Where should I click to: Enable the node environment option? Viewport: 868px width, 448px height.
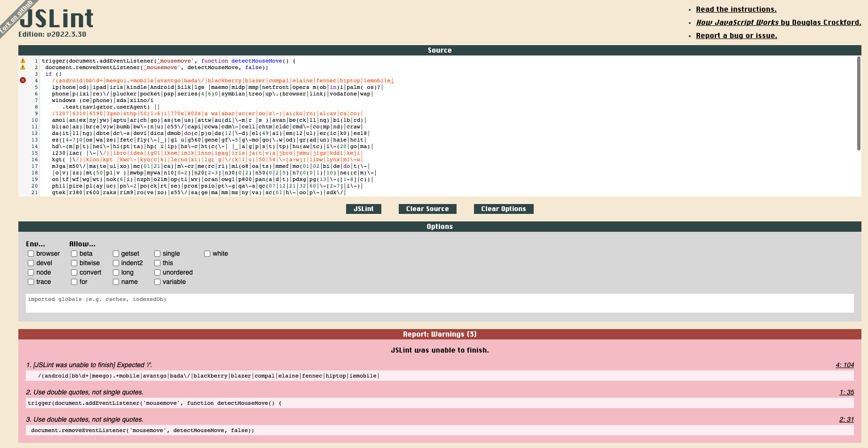[31, 272]
